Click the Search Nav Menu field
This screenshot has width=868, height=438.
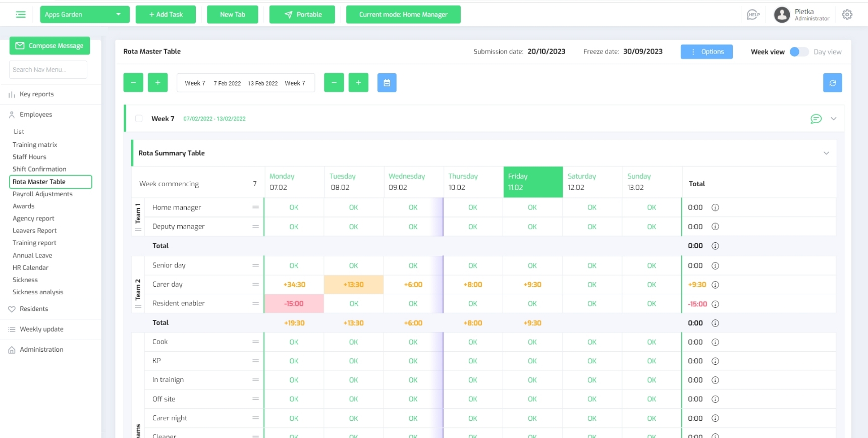pos(48,70)
